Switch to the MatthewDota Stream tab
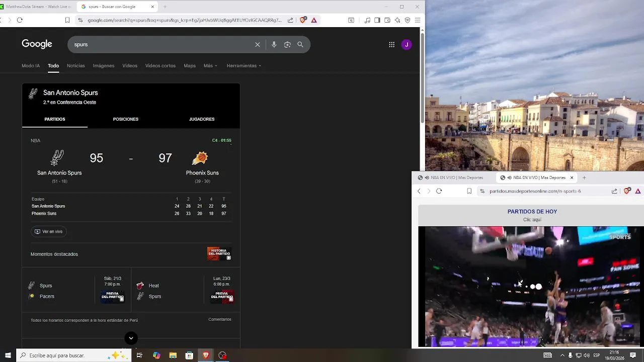Screen dimensions: 644x362 click(x=36, y=7)
